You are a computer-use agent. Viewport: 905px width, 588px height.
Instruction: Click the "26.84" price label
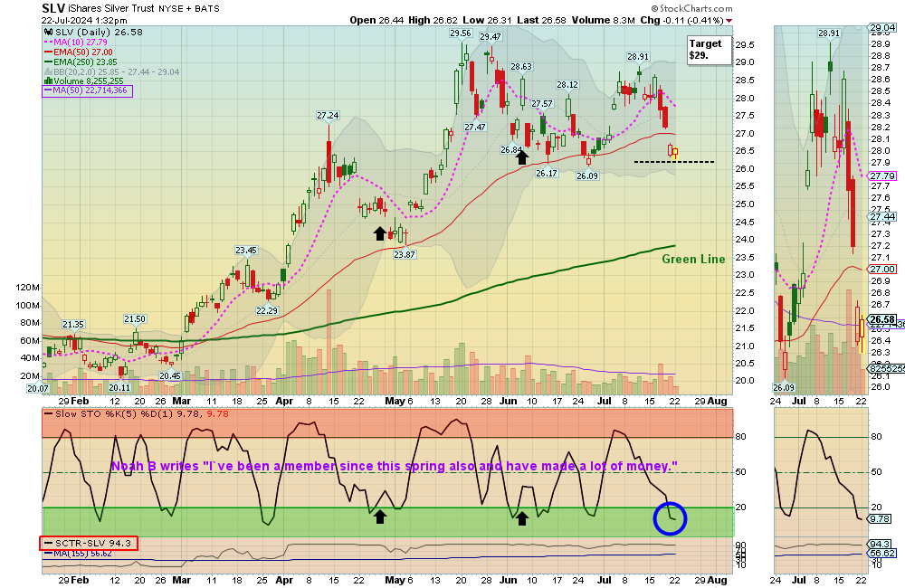click(511, 150)
